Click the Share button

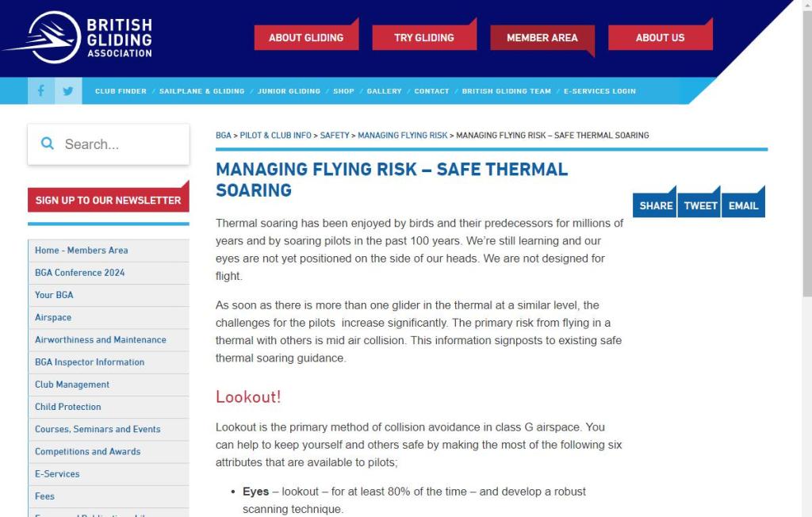point(655,205)
